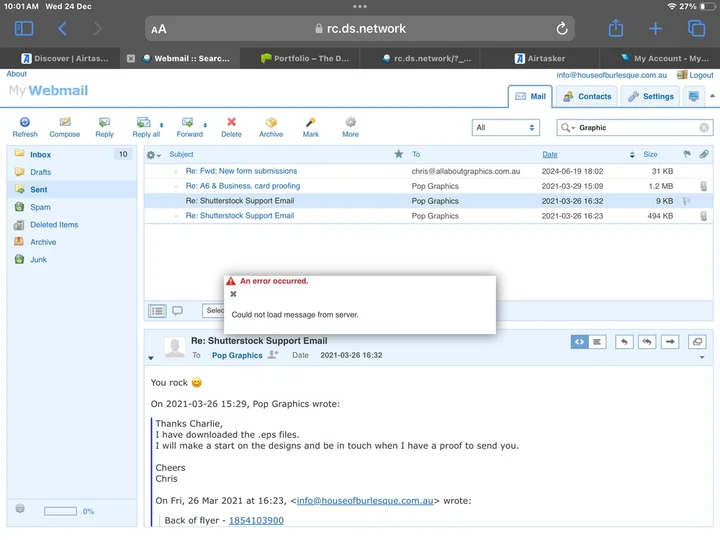Clear the Graphic search text
Viewport: 720px width, 540px height.
[704, 128]
